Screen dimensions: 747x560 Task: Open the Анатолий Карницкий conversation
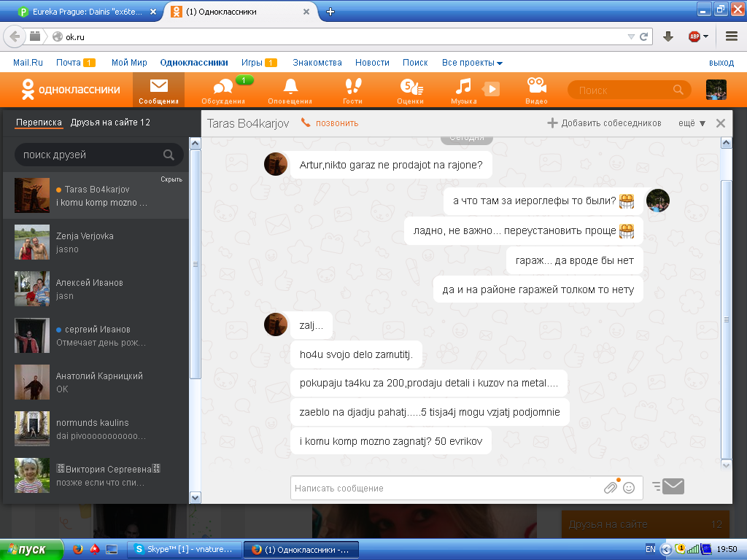point(96,382)
